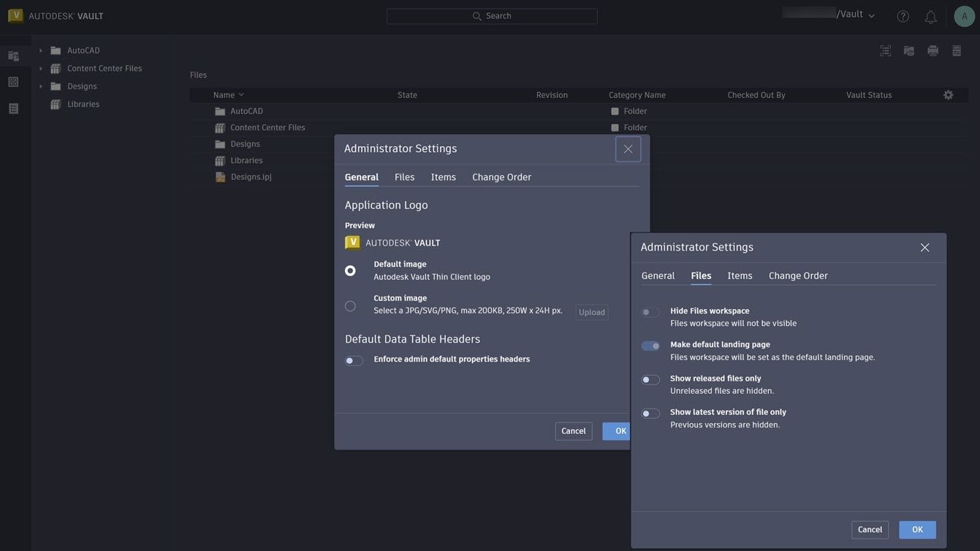Click Libraries icon in the files table
The image size is (980, 551).
click(220, 161)
